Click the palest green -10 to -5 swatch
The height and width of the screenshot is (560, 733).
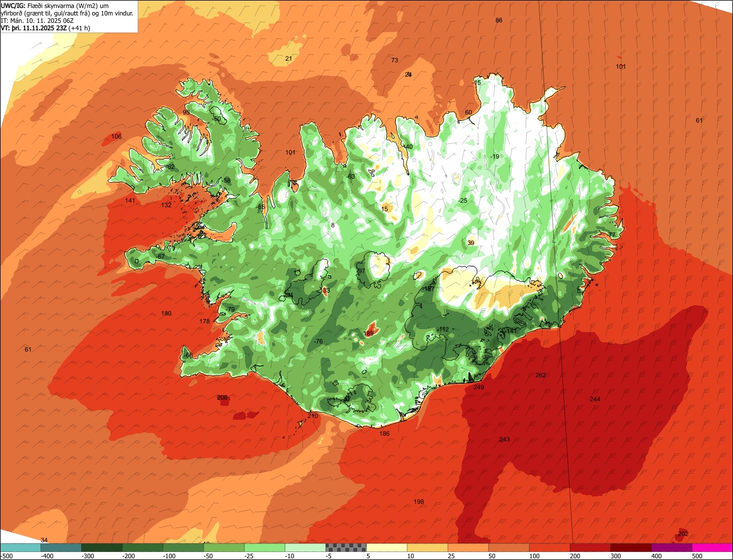pos(305,547)
